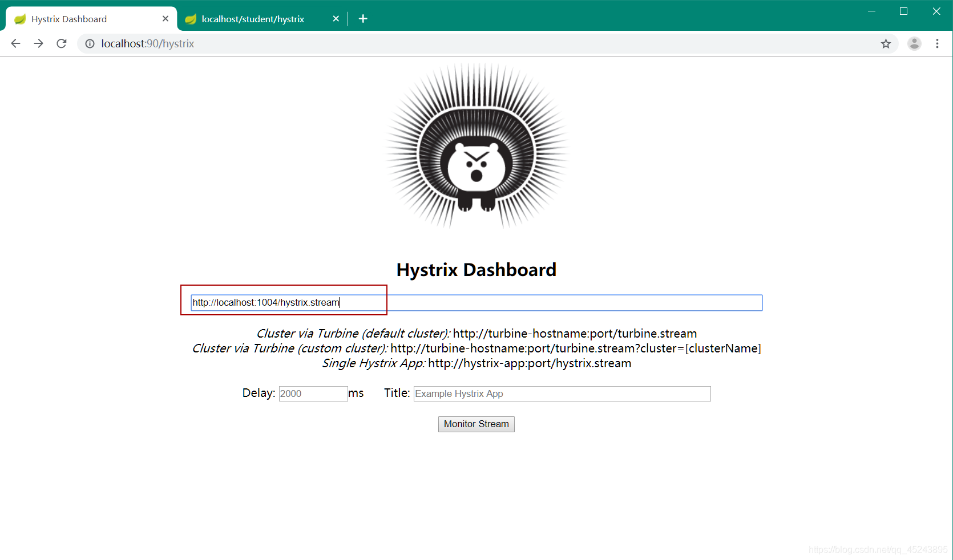Image resolution: width=953 pixels, height=560 pixels.
Task: View site information icon in address bar
Action: (90, 43)
